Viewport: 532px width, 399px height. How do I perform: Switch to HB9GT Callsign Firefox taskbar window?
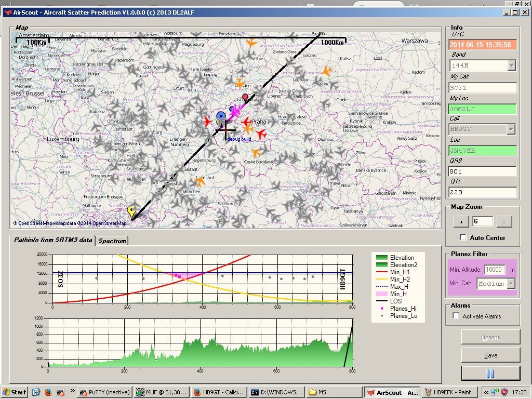[219, 392]
